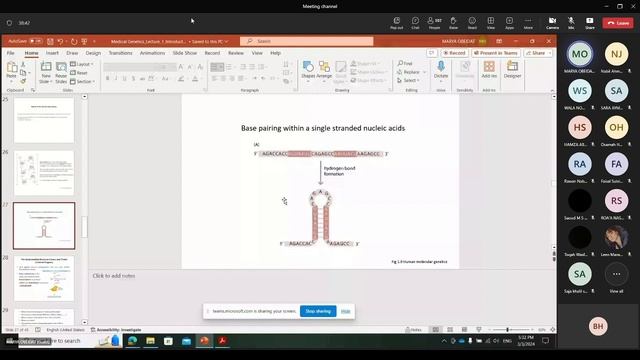Open the Designer pane
This screenshot has width=640, height=360.
coord(512,70)
